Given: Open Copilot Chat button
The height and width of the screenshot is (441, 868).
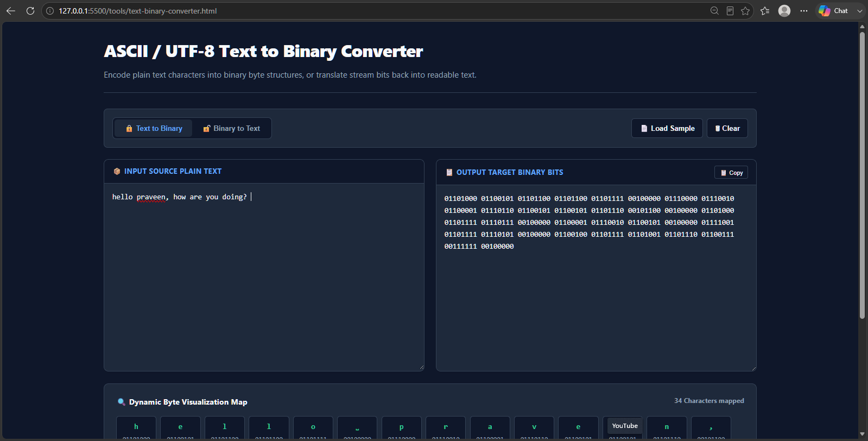Looking at the screenshot, I should (834, 11).
